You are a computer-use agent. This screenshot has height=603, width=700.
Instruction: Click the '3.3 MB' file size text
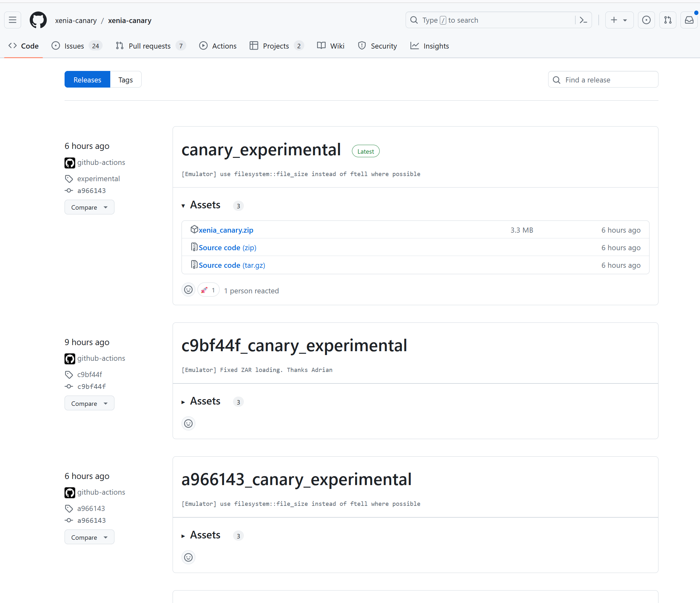tap(522, 230)
